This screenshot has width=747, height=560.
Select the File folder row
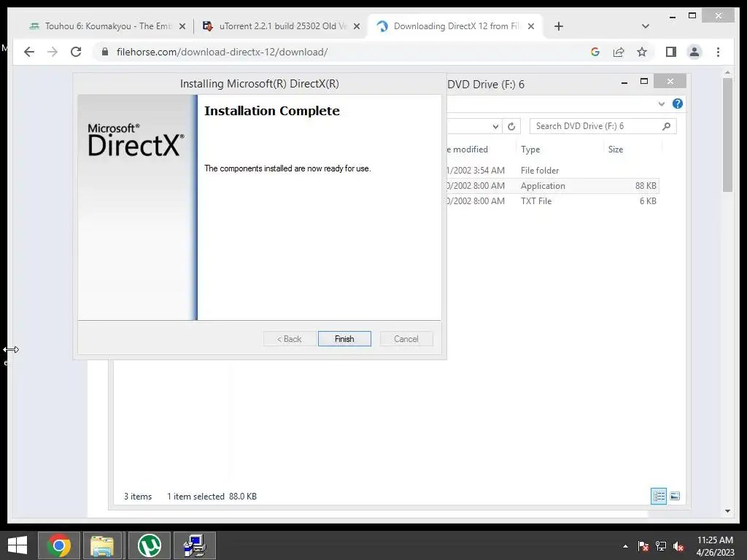pos(553,171)
